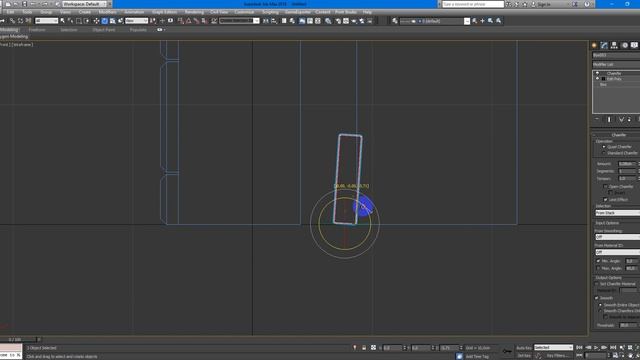640x360 pixels.
Task: Open reference coordinate system View dropdown
Action: [x=136, y=21]
